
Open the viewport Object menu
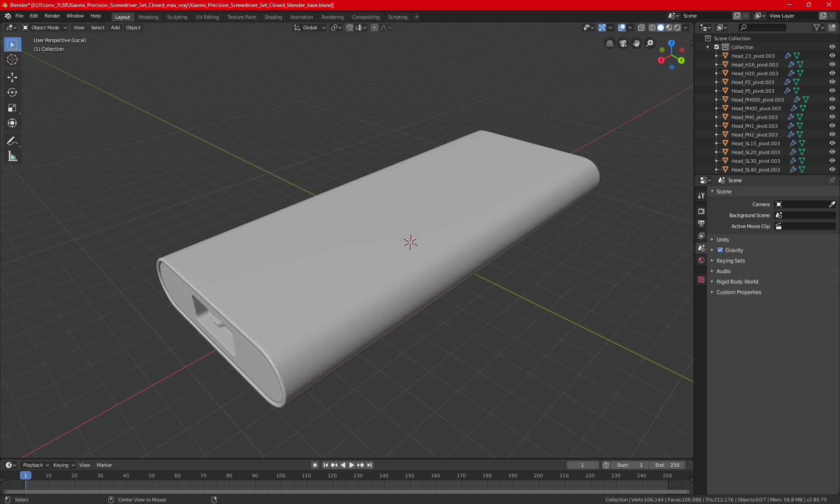pyautogui.click(x=133, y=28)
